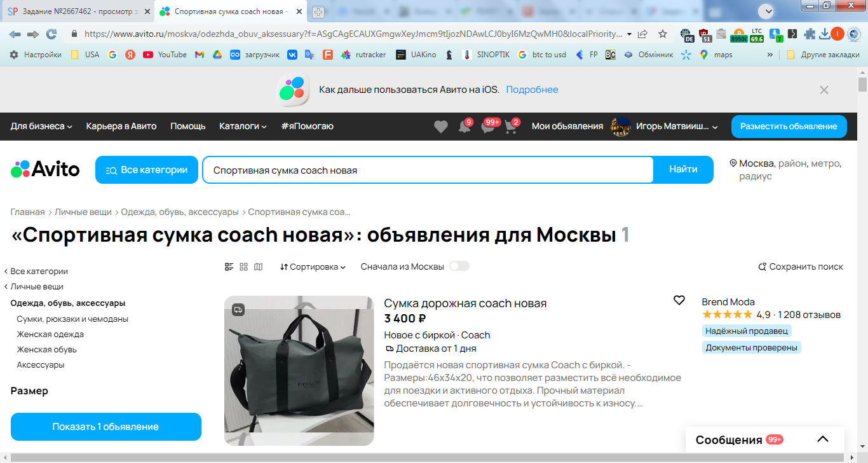868x463 pixels.
Task: Open notifications bell with 9 badge
Action: (465, 127)
